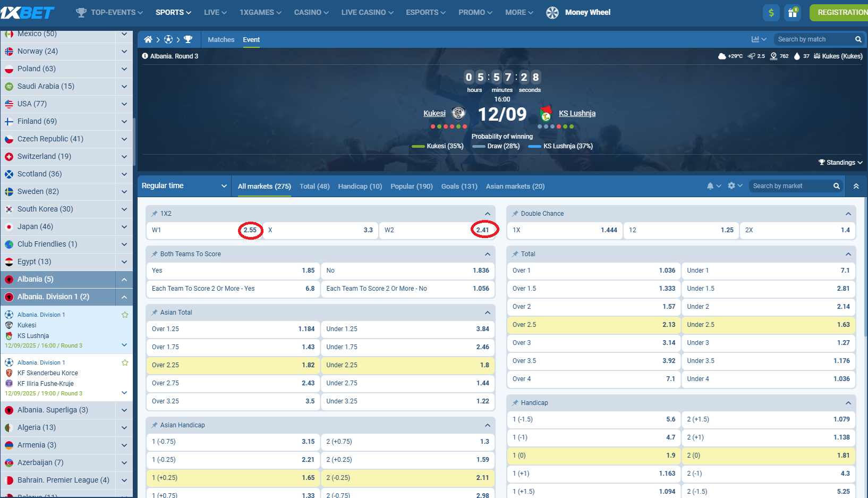Image resolution: width=868 pixels, height=498 pixels.
Task: Expand the Poland (63) league list
Action: (x=124, y=69)
